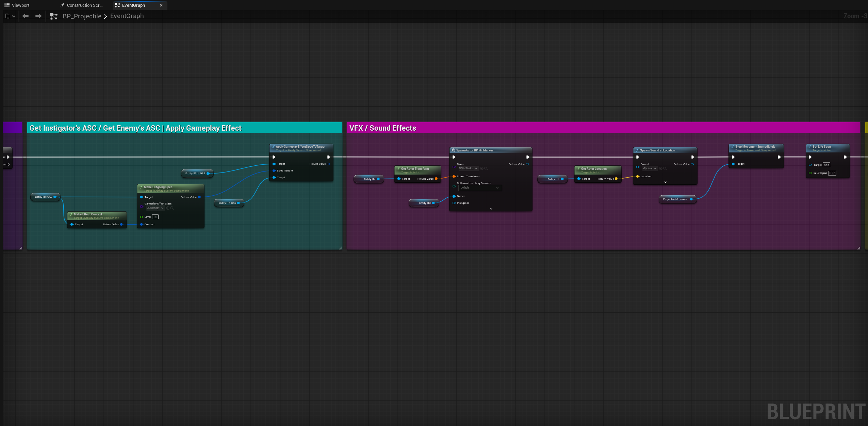
Task: Click browse magnifier beside VR_close
Action: (665, 168)
